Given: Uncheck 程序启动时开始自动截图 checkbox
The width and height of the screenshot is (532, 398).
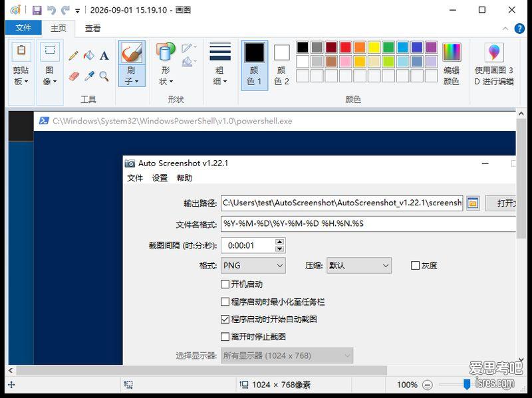Looking at the screenshot, I should [225, 320].
